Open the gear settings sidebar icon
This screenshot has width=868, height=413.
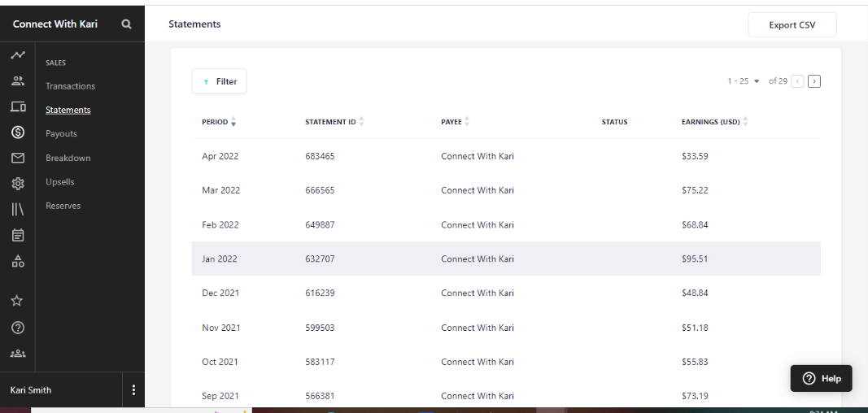tap(18, 184)
